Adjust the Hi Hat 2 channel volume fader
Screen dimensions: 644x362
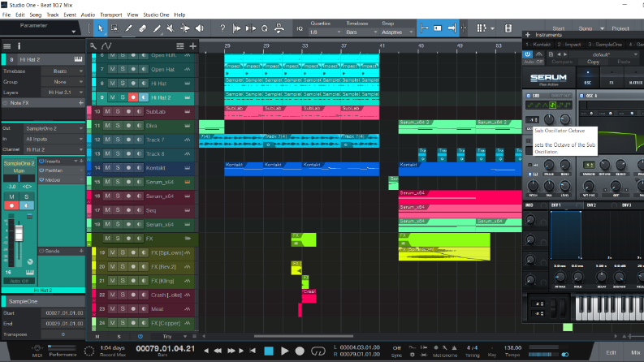pyautogui.click(x=19, y=234)
